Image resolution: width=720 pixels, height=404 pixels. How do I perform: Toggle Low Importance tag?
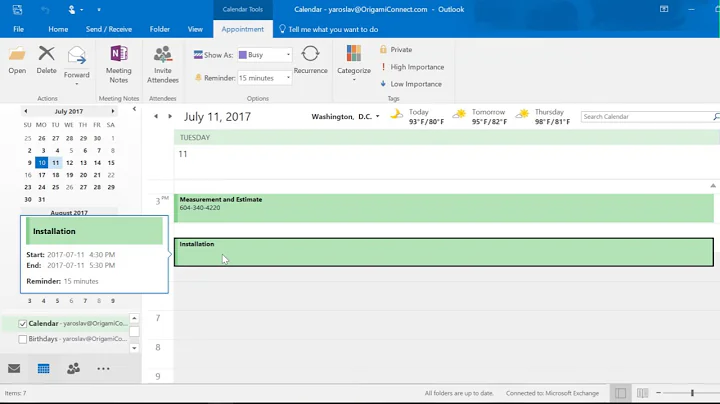pos(411,84)
